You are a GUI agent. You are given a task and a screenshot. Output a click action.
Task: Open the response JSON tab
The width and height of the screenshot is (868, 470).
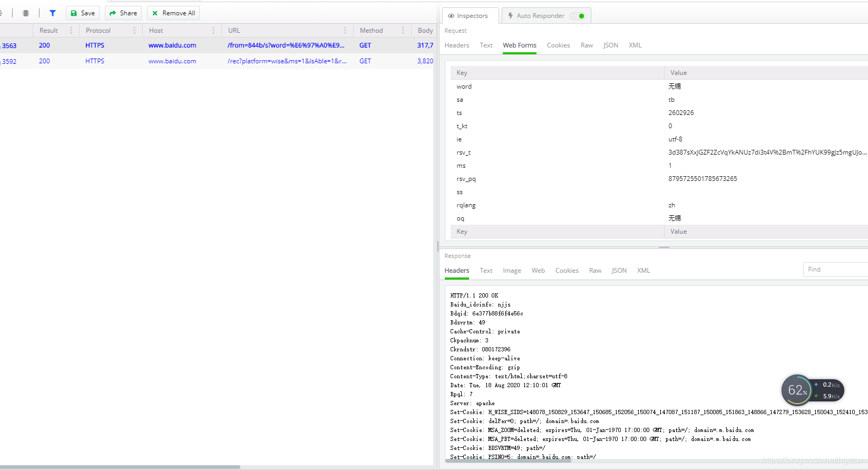point(619,271)
